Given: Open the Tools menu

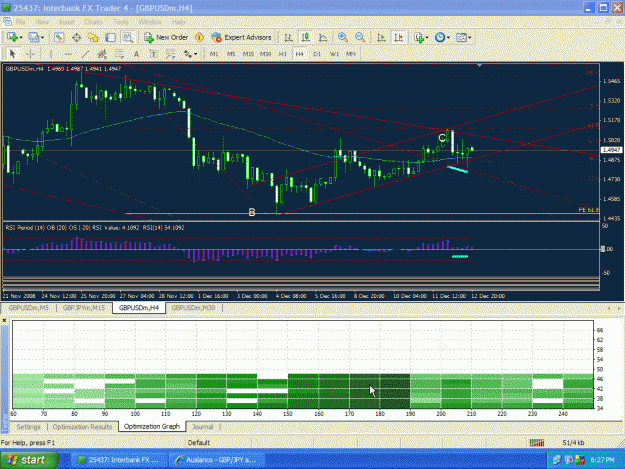Looking at the screenshot, I should tap(120, 22).
